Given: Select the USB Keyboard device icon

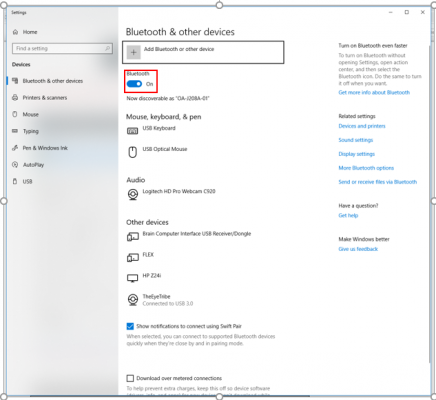Looking at the screenshot, I should point(132,131).
